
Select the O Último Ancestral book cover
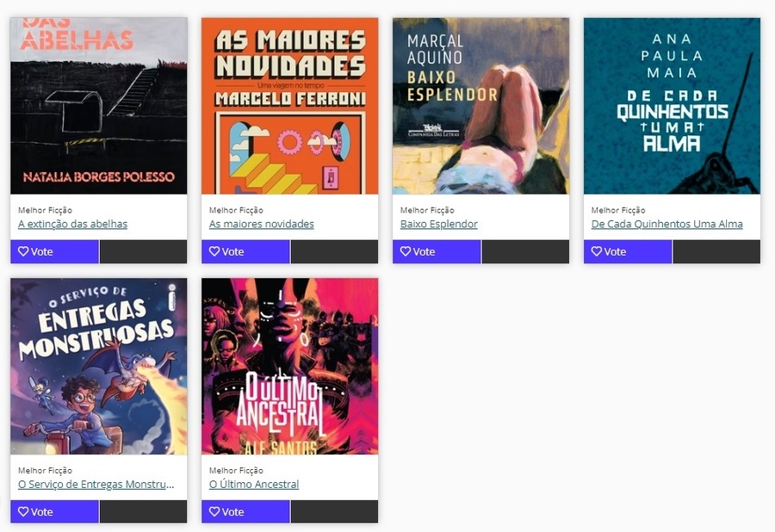(289, 366)
